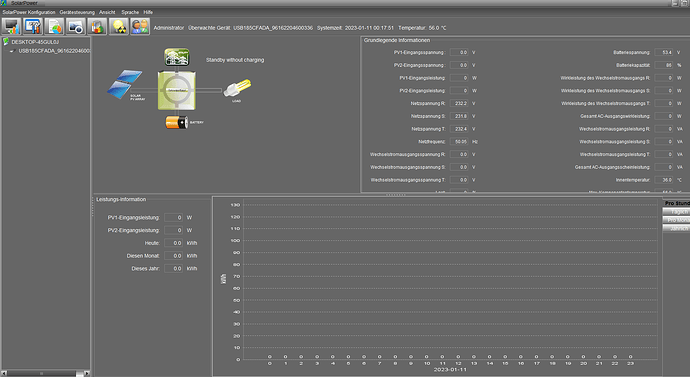The height and width of the screenshot is (377, 690).
Task: Click the Täglich chart button
Action: (x=677, y=212)
